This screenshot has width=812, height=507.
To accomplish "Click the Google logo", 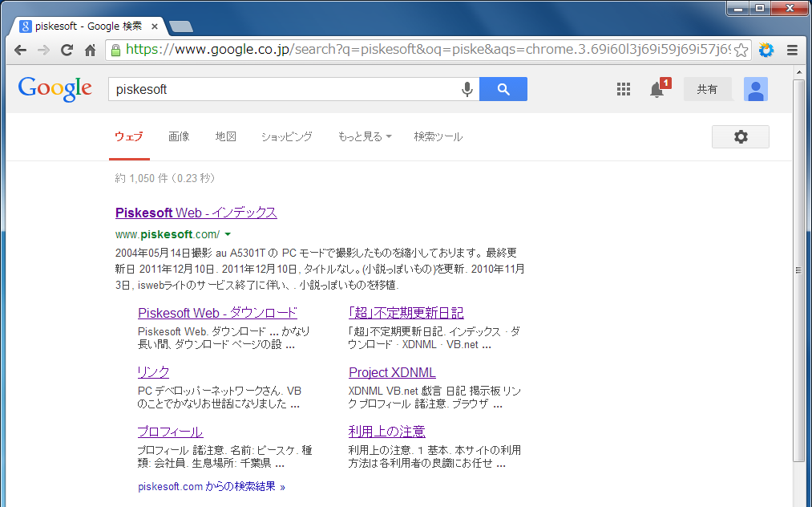I will 55,89.
